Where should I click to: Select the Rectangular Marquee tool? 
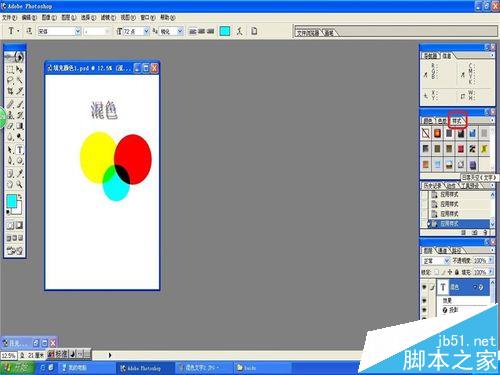[x=10, y=70]
